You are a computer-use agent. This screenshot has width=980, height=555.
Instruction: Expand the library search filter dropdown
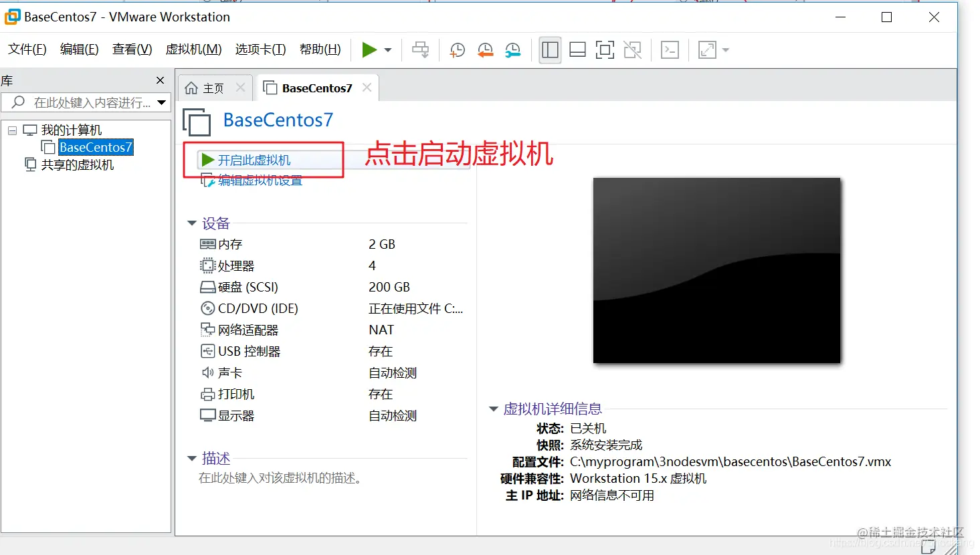pos(161,102)
